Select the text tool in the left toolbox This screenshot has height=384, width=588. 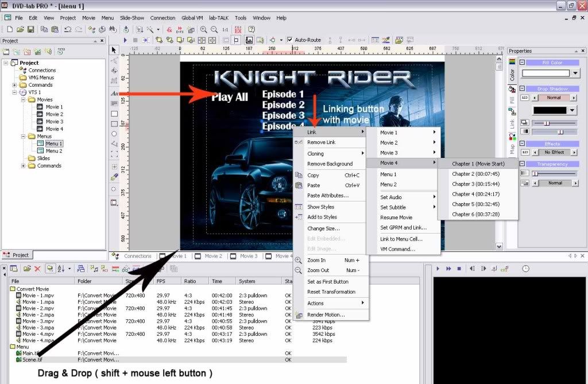(x=114, y=93)
